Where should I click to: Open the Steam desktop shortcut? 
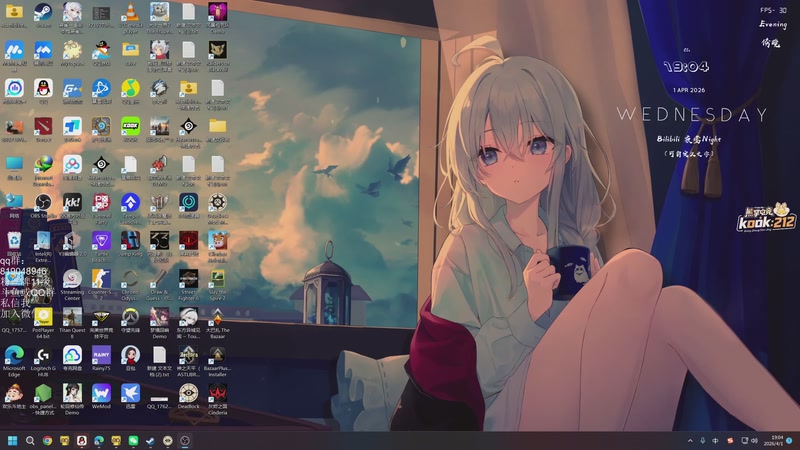tap(43, 15)
